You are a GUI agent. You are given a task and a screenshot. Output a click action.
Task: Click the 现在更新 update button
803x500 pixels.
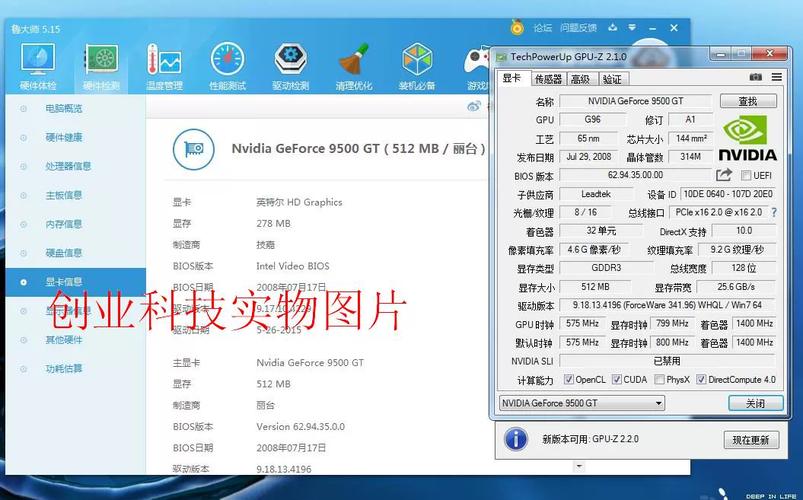[751, 440]
